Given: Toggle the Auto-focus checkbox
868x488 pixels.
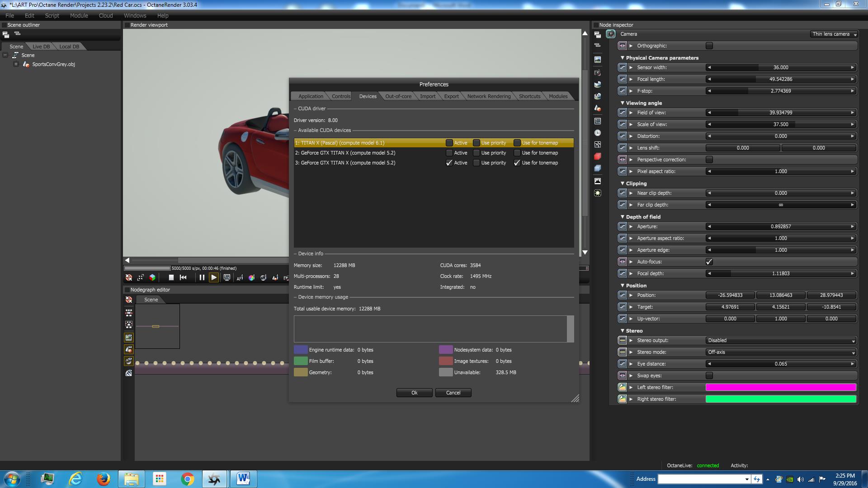Looking at the screenshot, I should (709, 262).
